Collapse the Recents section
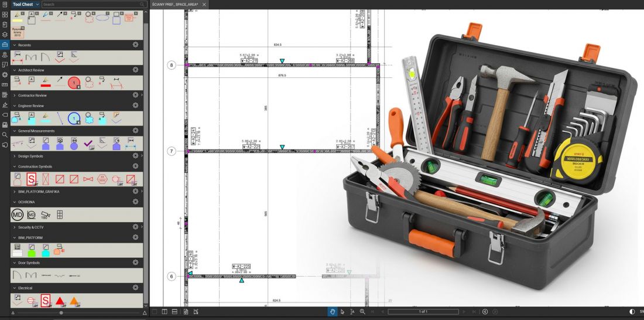 click(15, 45)
